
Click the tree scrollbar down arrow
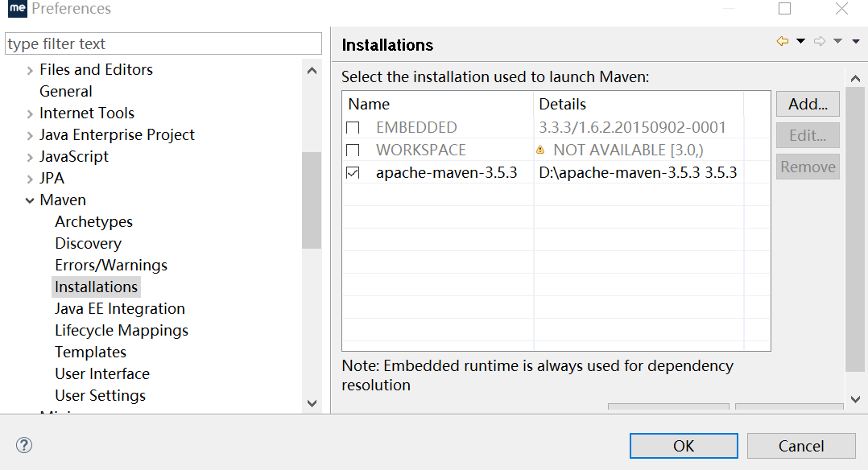[312, 403]
